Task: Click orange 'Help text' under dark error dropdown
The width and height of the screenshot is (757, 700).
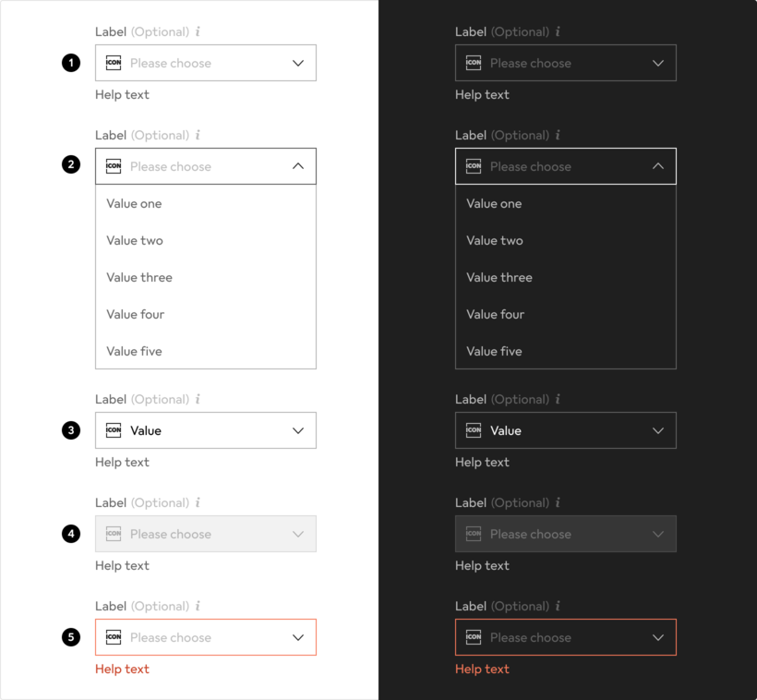Action: (482, 669)
